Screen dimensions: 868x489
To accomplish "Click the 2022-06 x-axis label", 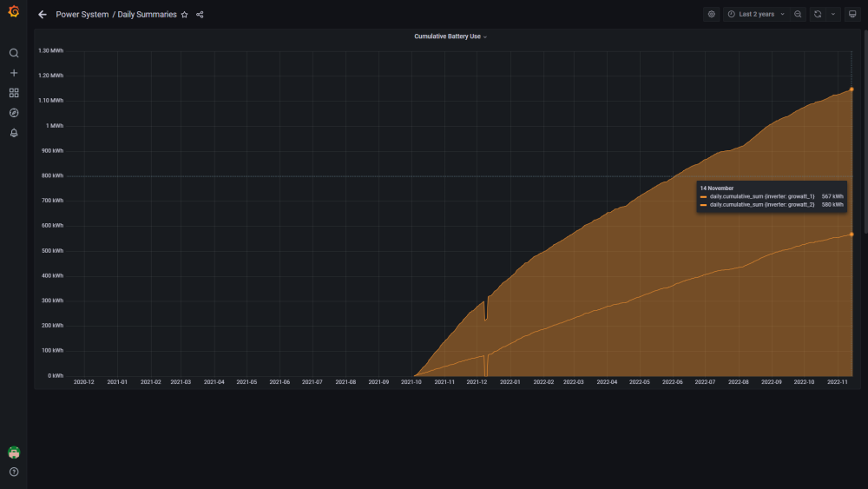I will pyautogui.click(x=672, y=382).
